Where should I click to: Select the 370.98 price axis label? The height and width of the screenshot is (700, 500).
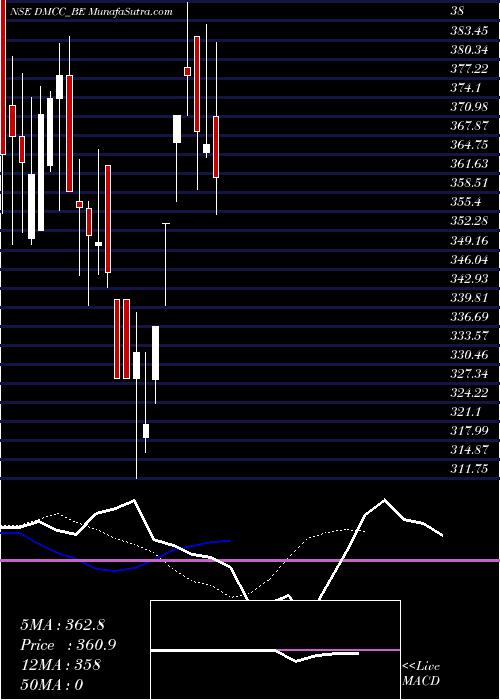coord(469,107)
